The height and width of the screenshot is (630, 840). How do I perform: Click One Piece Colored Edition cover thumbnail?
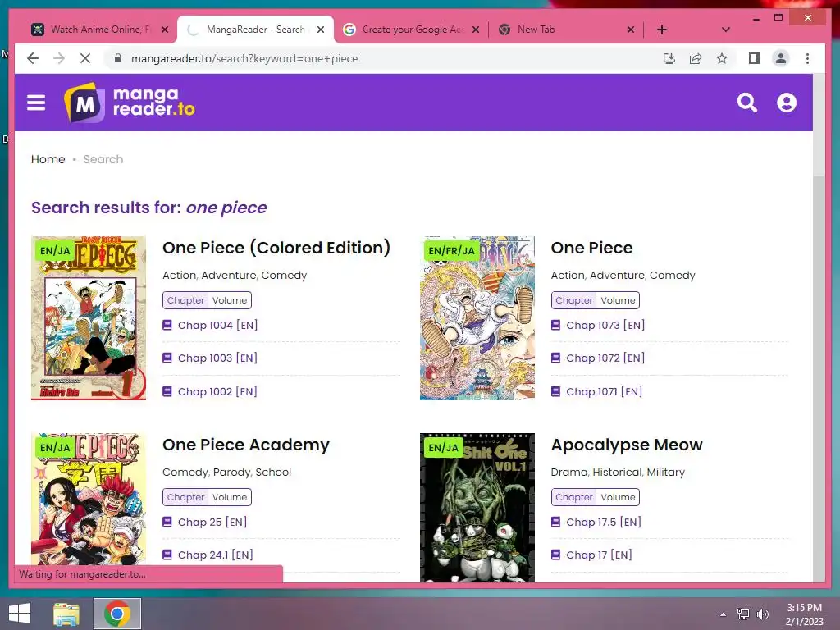[89, 318]
